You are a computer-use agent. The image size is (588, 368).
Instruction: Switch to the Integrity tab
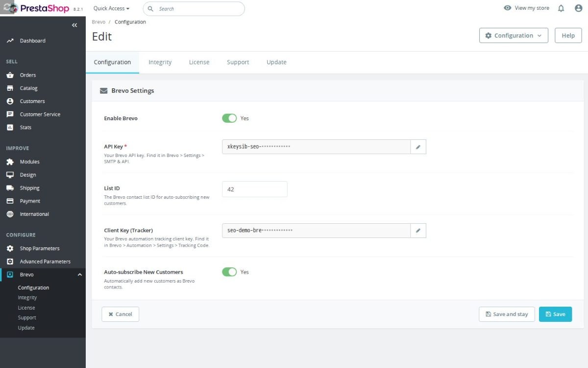pos(160,62)
